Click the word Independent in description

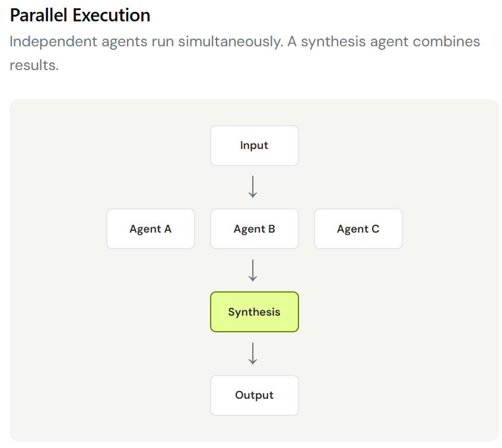tap(53, 42)
